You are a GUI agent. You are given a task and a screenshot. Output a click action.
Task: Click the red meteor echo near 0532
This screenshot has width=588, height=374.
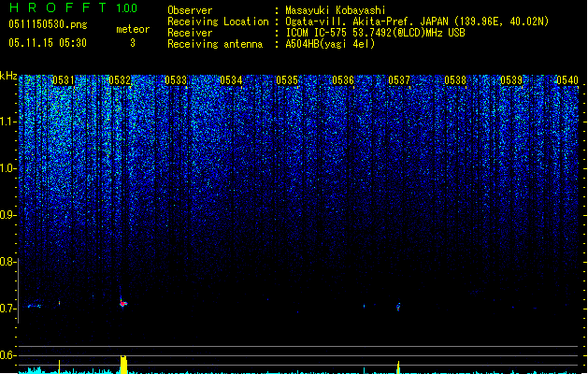(123, 303)
